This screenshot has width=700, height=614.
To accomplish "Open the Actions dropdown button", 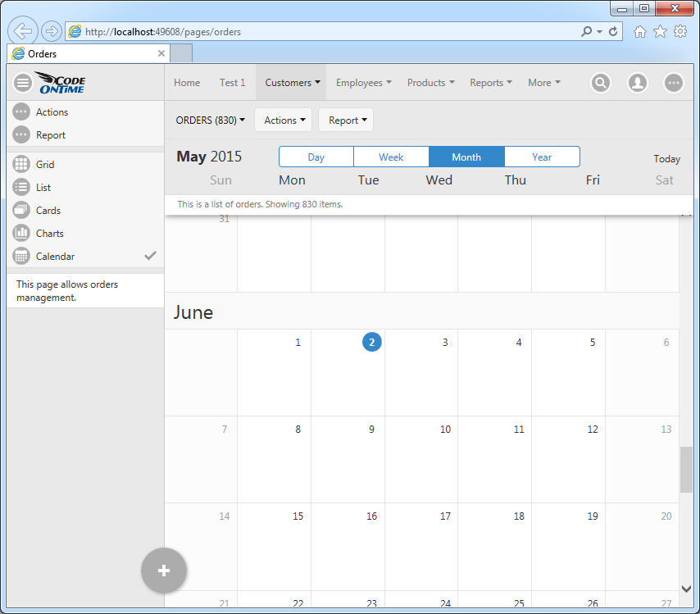I will tap(284, 121).
